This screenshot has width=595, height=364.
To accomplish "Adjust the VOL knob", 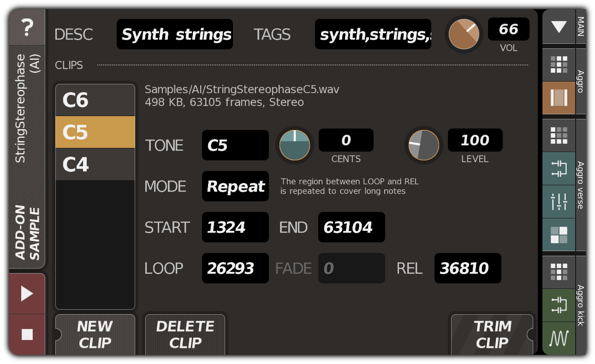I will click(464, 34).
